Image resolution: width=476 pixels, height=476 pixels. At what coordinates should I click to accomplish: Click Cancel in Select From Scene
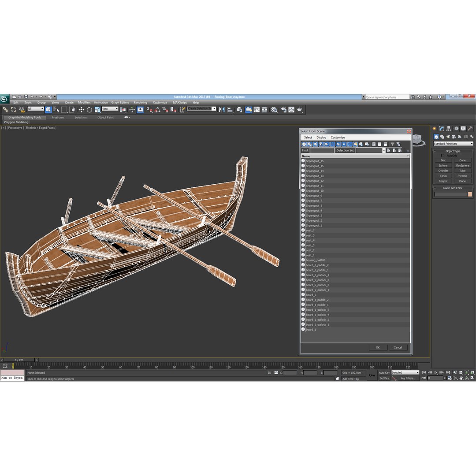click(x=398, y=348)
